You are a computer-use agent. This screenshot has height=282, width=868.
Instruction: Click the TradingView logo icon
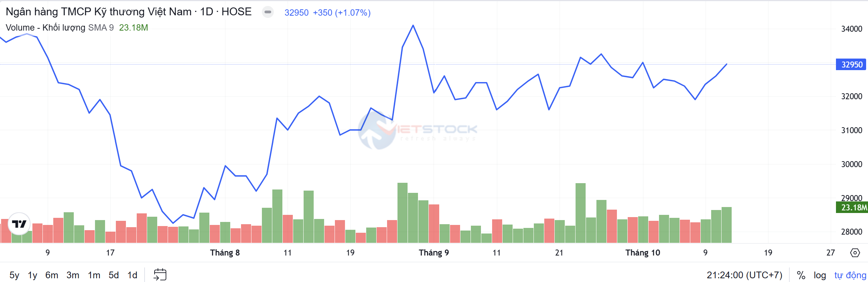click(x=19, y=224)
